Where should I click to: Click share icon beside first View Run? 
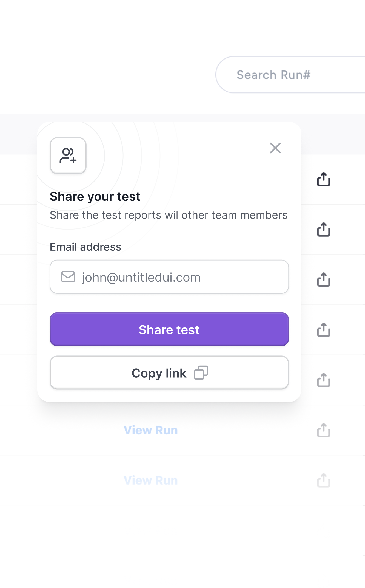[324, 430]
